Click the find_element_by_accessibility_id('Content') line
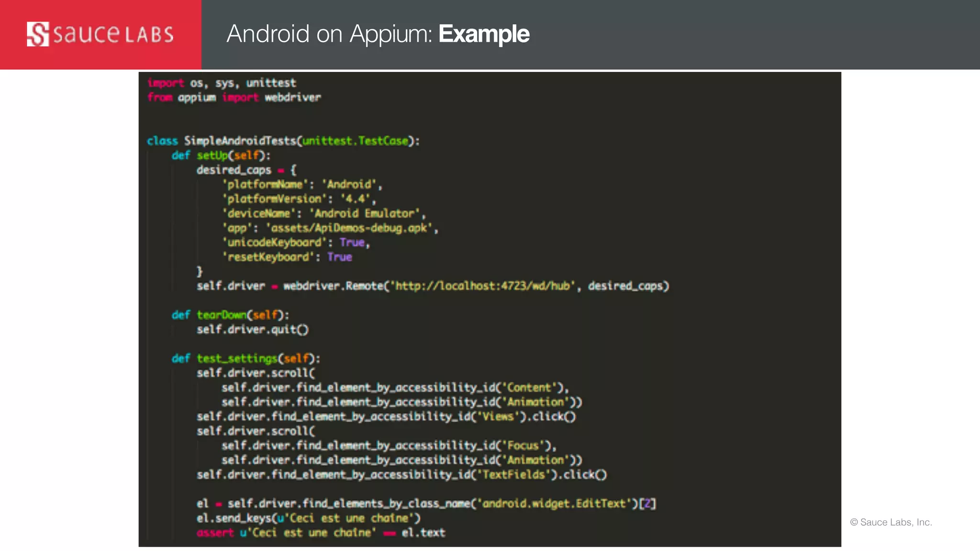 click(395, 387)
